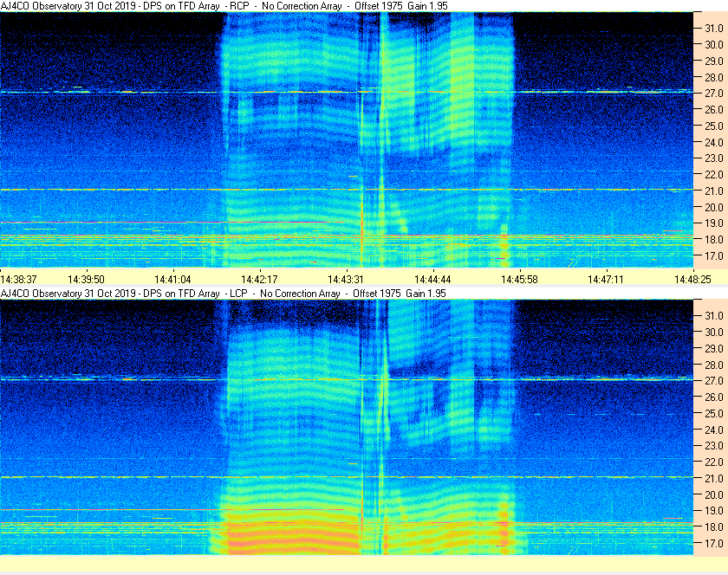
Task: Select the 14:39:50 time axis label
Action: [87, 280]
